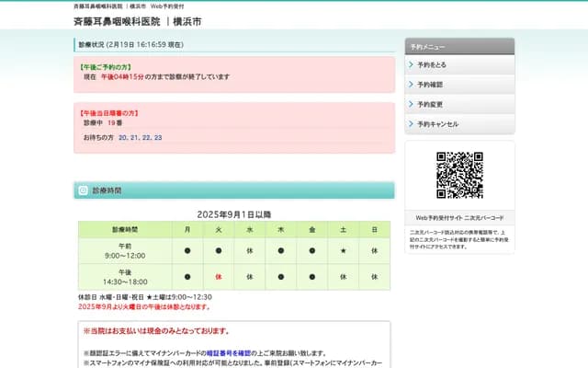Click the chevron arrow next to 予約確認
Screen dimensions: 588x368
(x=410, y=85)
